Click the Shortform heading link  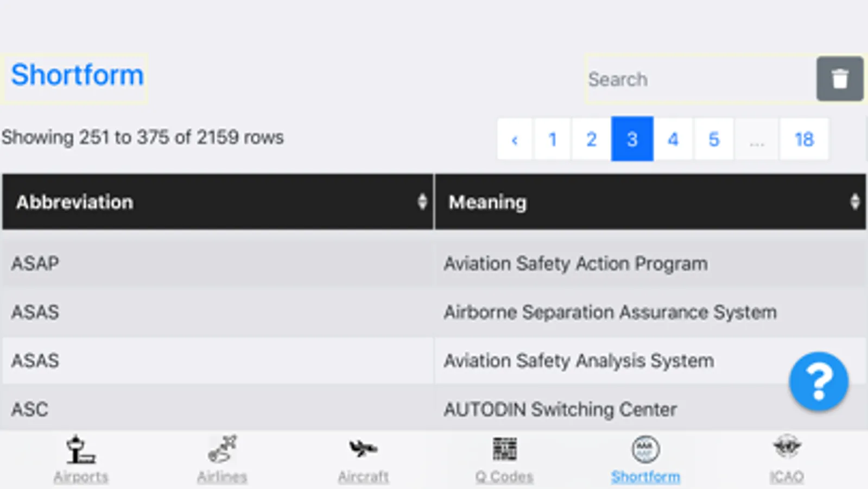point(77,75)
